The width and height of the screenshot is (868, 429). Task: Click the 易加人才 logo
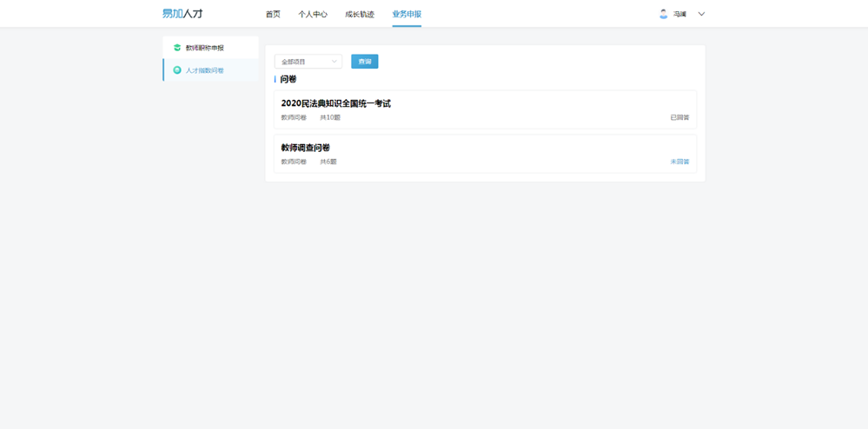pos(182,14)
